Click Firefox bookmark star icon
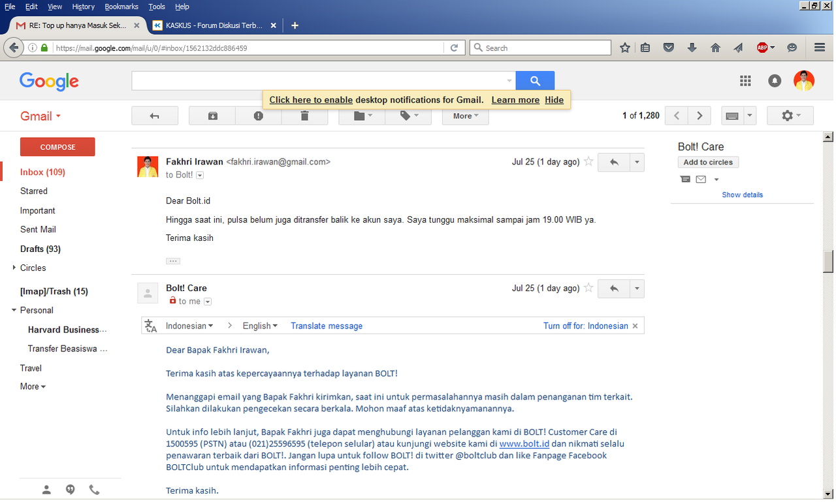 (625, 48)
